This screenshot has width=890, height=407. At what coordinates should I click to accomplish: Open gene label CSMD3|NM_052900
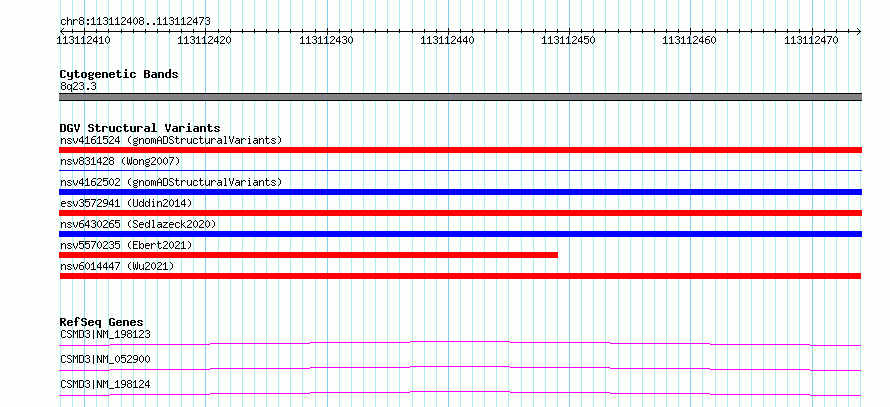[x=105, y=359]
